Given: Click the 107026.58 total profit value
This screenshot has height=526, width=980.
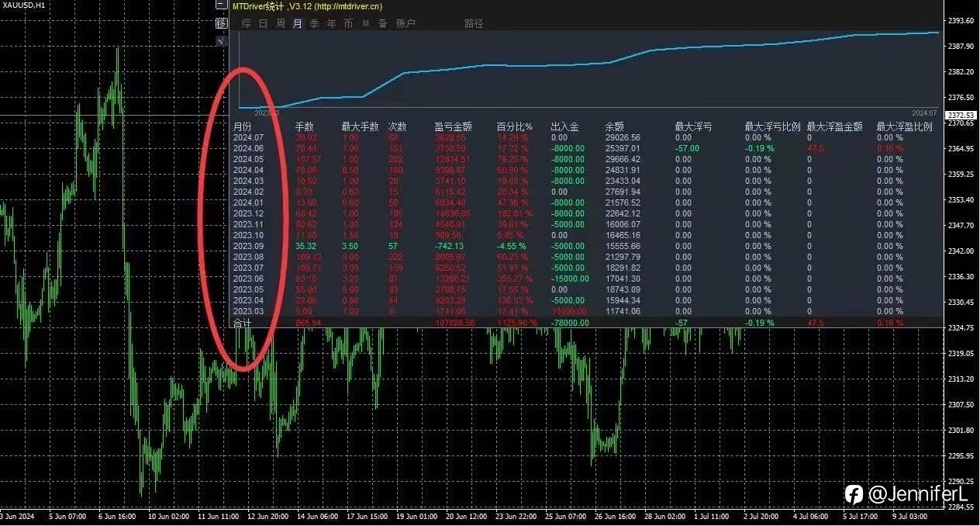Looking at the screenshot, I should [x=453, y=322].
